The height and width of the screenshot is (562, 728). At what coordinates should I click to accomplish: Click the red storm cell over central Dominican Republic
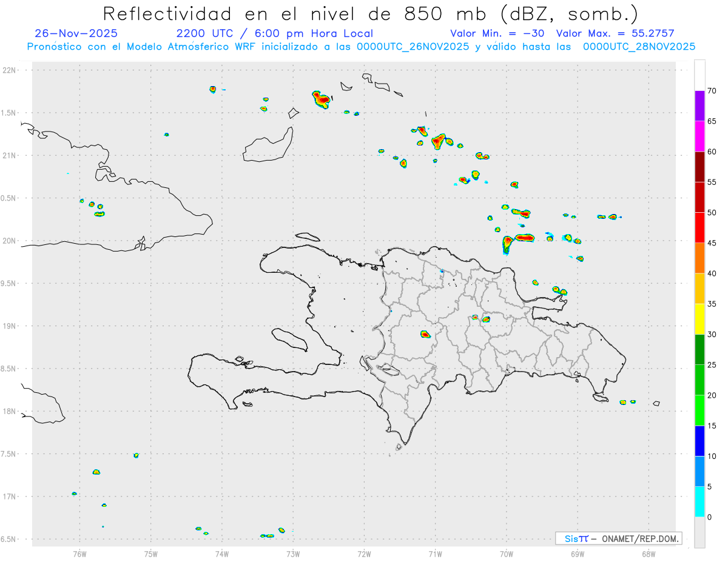[x=425, y=334]
